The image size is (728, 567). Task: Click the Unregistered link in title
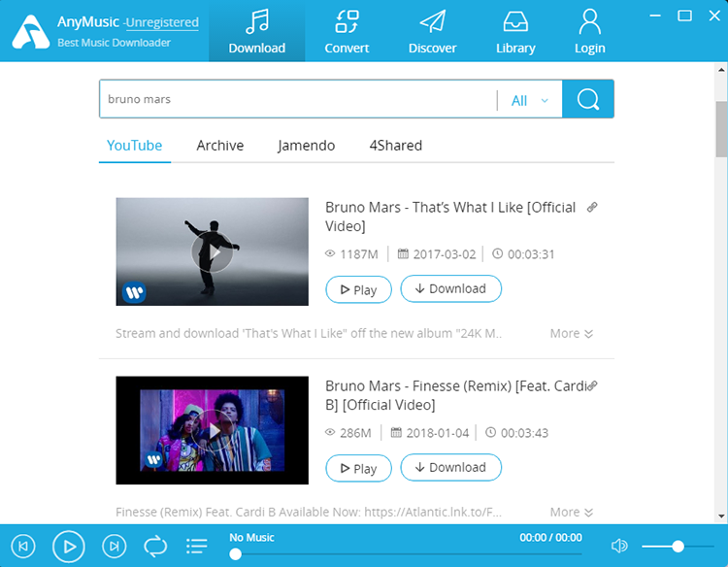162,22
